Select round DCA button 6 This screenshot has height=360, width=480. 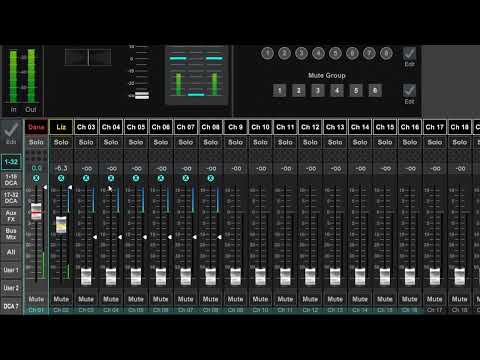click(352, 53)
